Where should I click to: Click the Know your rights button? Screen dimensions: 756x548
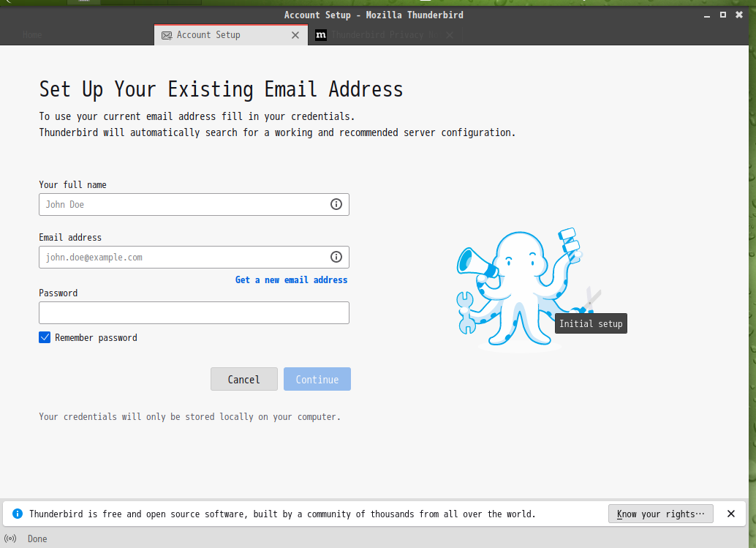[660, 514]
